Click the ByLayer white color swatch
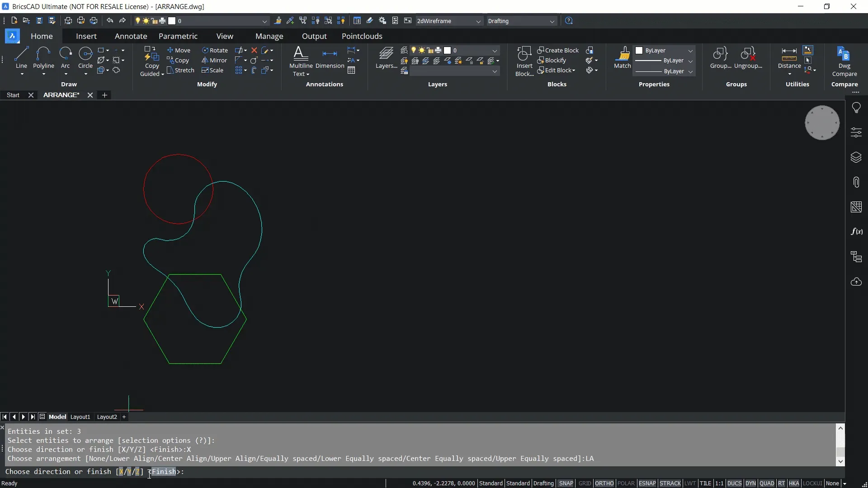The image size is (868, 488). pos(639,50)
